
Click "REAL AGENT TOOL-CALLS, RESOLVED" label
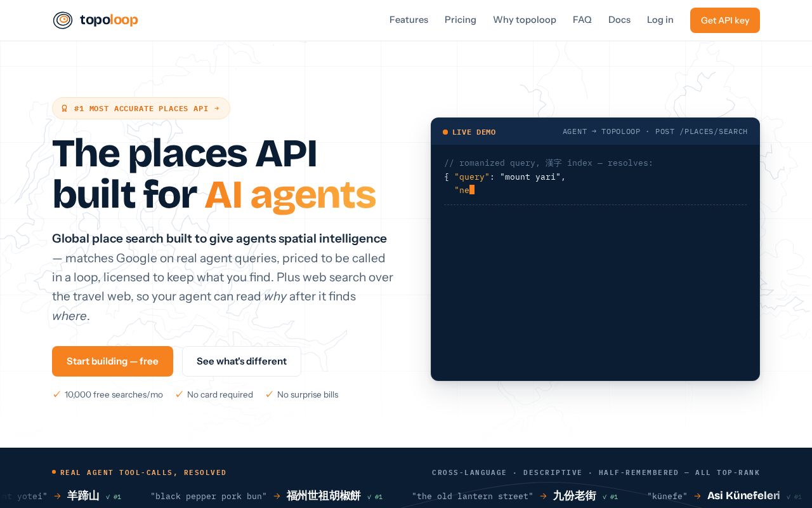coord(143,472)
